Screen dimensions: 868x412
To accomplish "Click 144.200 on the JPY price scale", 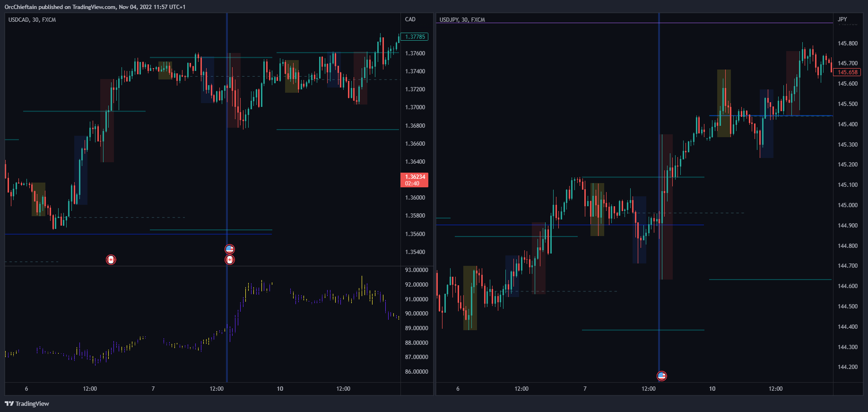I will (848, 367).
